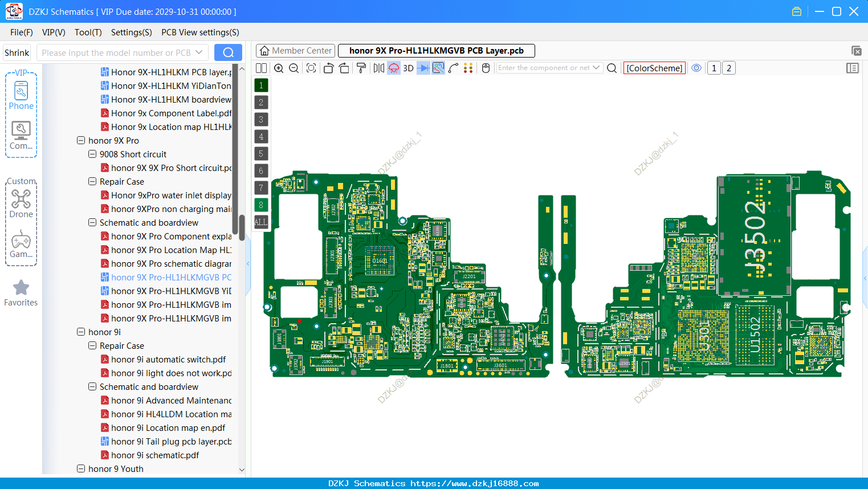The image size is (868, 489).
Task: Open the Drone category
Action: coord(21,203)
